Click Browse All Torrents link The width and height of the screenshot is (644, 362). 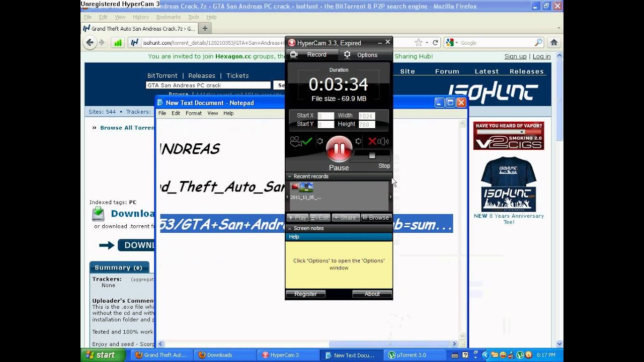point(127,128)
